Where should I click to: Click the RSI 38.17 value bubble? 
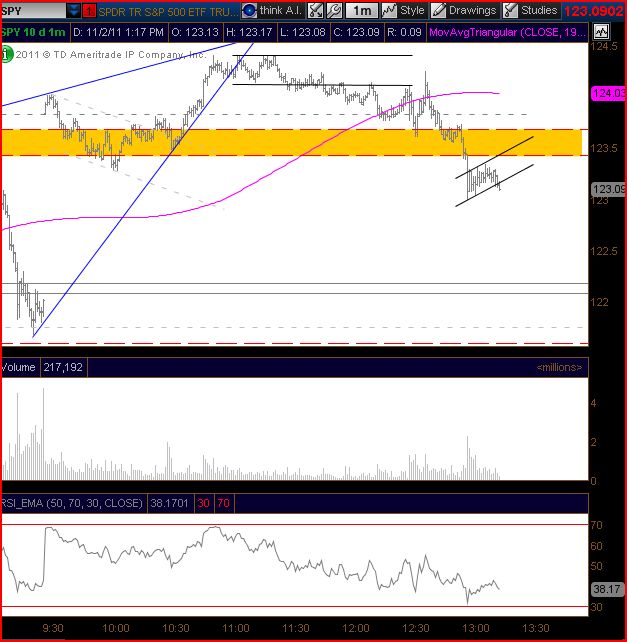609,589
